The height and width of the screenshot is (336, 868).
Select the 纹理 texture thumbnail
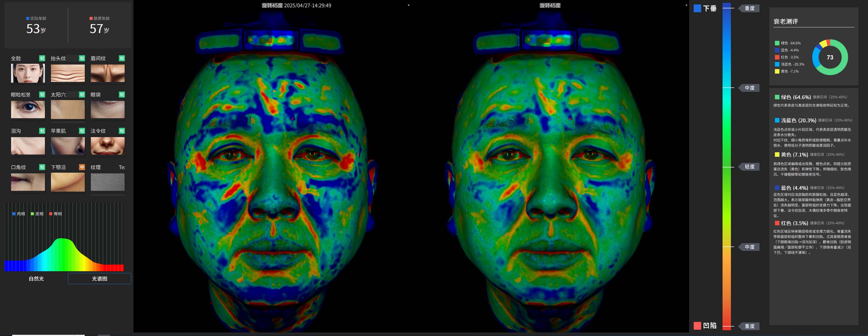click(x=107, y=182)
